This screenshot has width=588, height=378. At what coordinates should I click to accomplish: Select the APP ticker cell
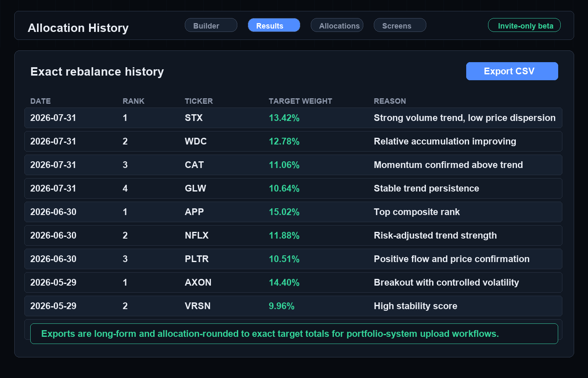coord(194,212)
